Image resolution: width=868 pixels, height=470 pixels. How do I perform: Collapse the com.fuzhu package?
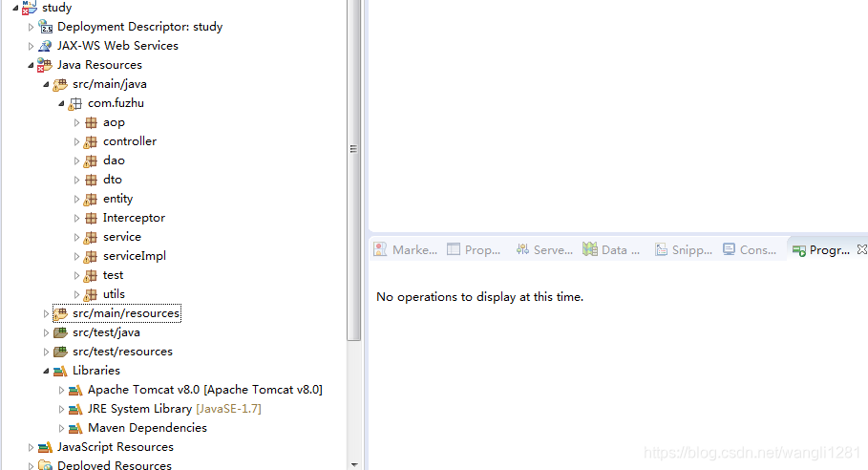click(x=61, y=103)
